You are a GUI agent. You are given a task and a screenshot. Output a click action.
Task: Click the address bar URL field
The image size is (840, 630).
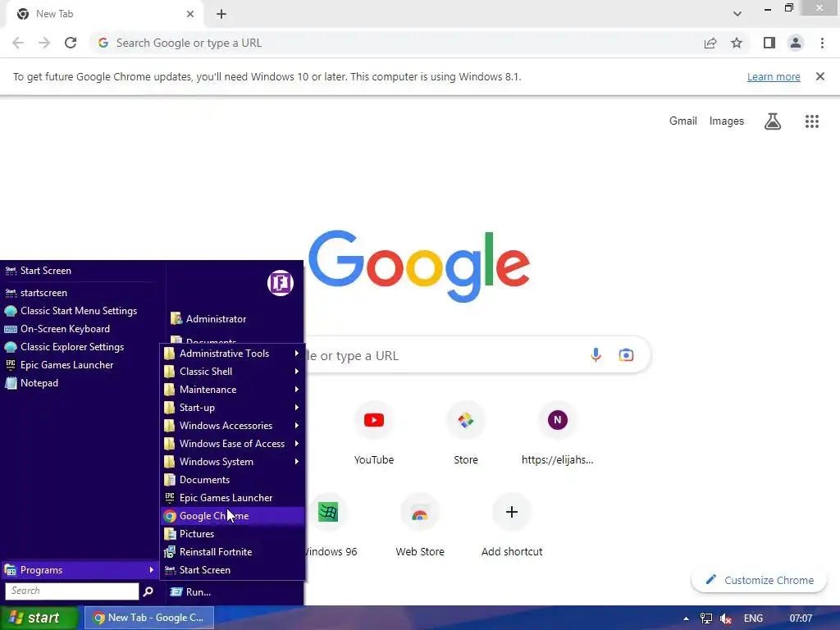(396, 43)
